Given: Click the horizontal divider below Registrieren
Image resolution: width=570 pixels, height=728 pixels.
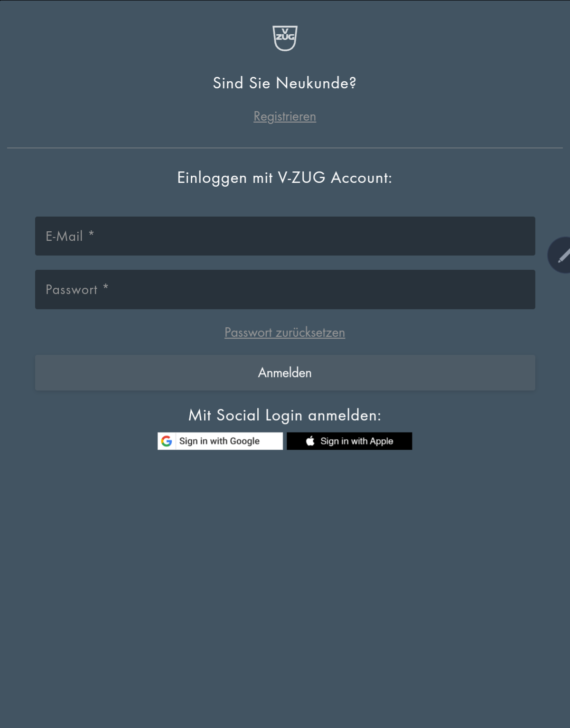Looking at the screenshot, I should 285,148.
